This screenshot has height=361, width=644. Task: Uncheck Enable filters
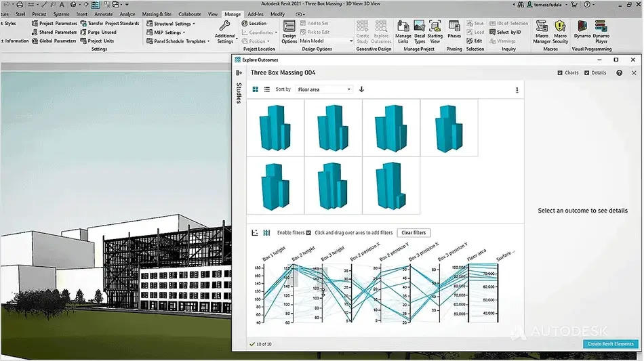pos(308,232)
